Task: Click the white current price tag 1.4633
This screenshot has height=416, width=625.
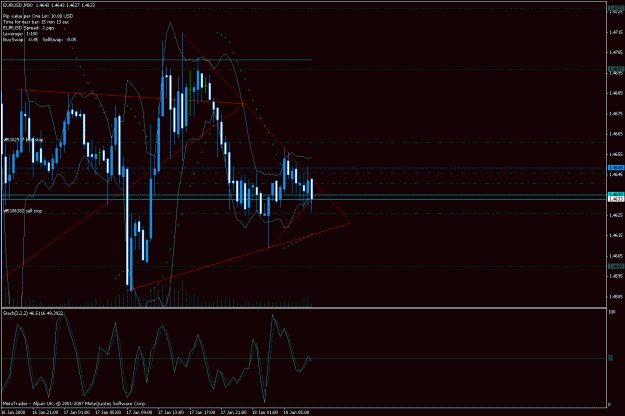Action: (x=616, y=198)
